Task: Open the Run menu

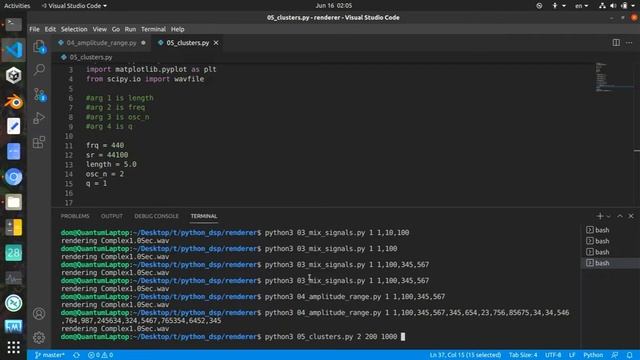Action: coord(130,29)
